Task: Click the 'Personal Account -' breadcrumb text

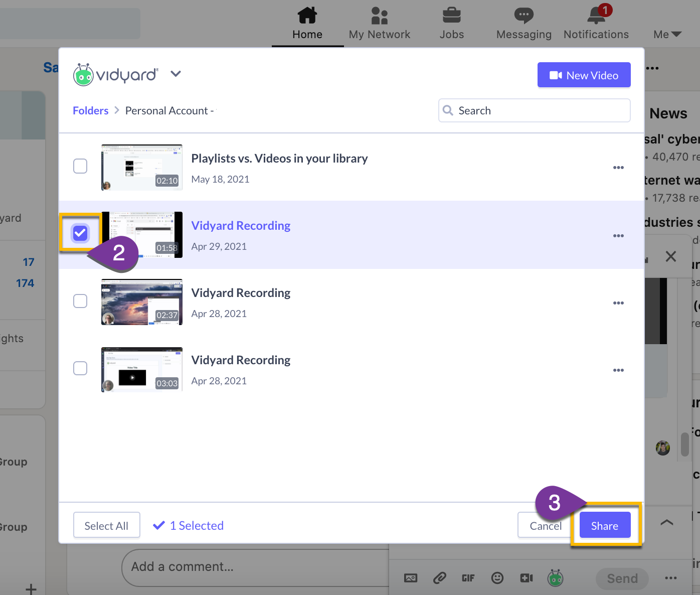Action: tap(169, 110)
